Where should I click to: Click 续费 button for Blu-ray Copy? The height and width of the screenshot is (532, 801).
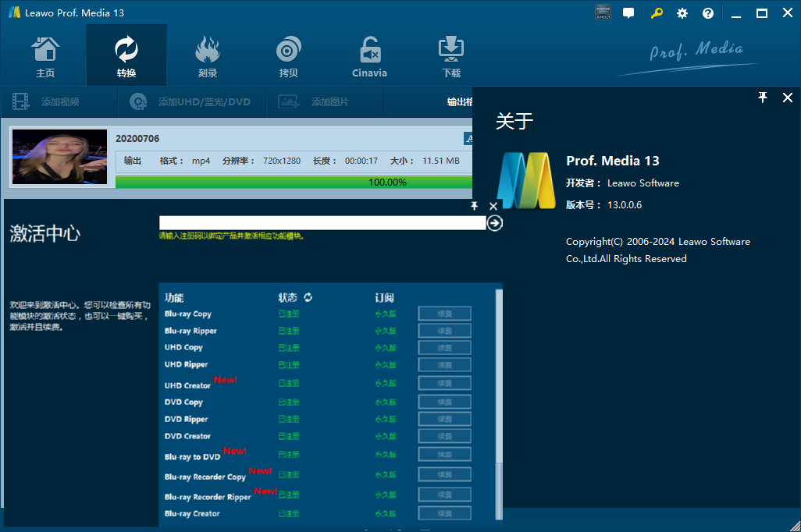click(x=444, y=314)
